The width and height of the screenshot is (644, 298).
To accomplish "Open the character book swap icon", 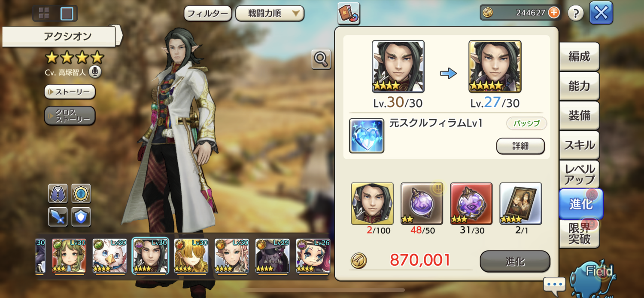I will pos(349,13).
